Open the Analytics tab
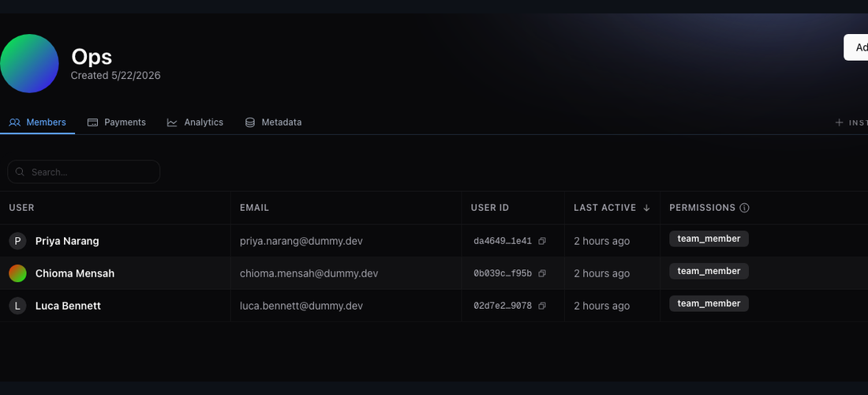Screen dimensions: 868x395 (195, 122)
